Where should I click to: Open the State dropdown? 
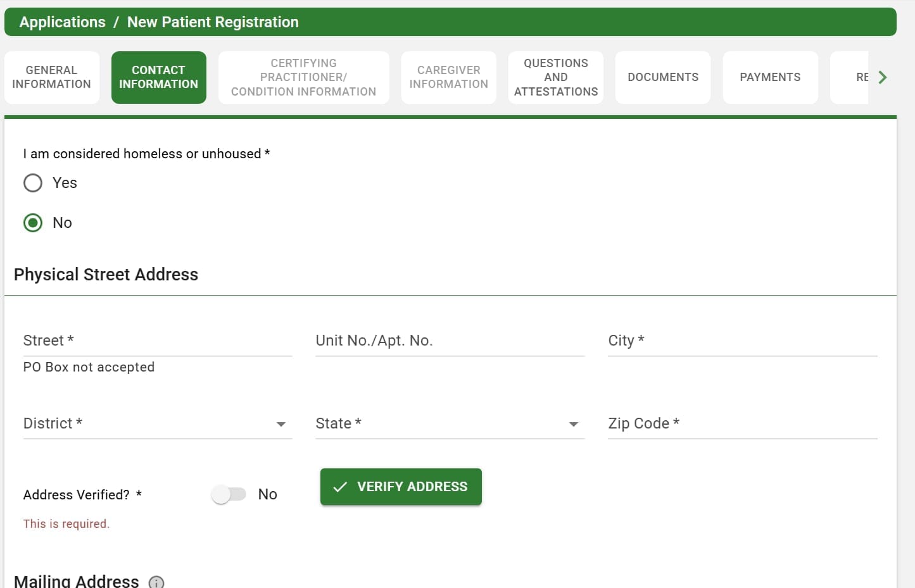pos(443,423)
